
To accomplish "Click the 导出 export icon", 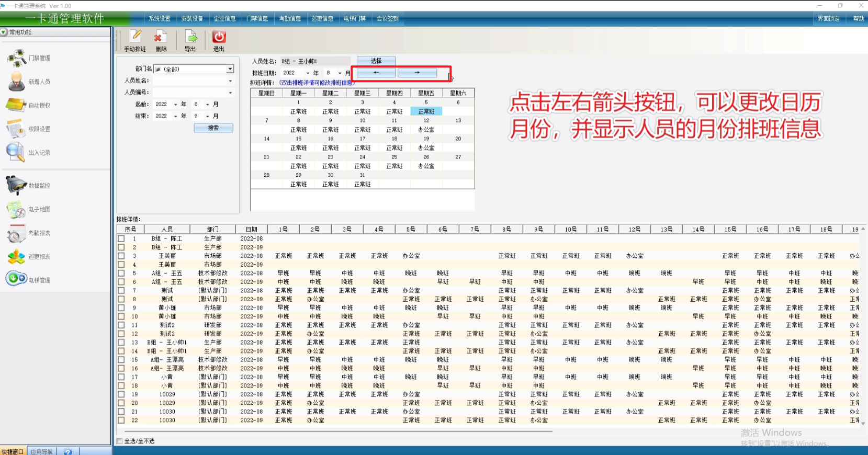I will tap(190, 37).
